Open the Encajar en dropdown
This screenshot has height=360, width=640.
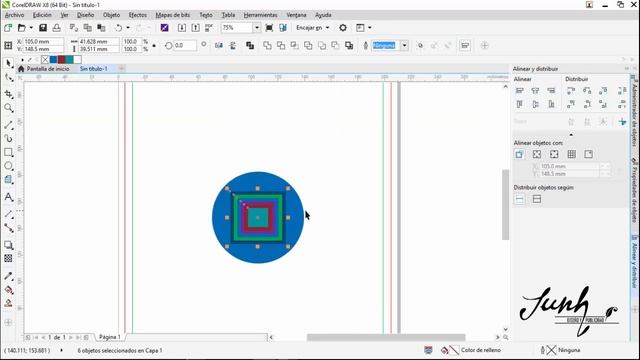point(313,28)
